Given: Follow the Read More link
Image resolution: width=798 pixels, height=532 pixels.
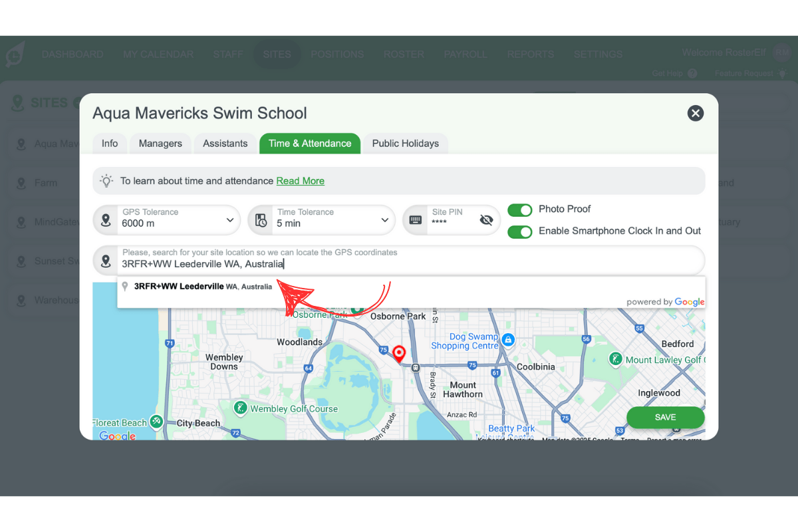Looking at the screenshot, I should click(x=300, y=181).
